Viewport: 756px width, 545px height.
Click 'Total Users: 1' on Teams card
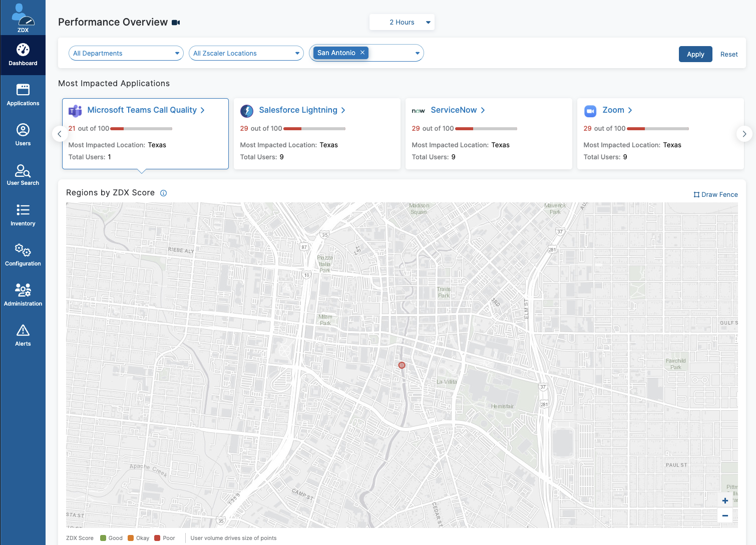point(90,157)
